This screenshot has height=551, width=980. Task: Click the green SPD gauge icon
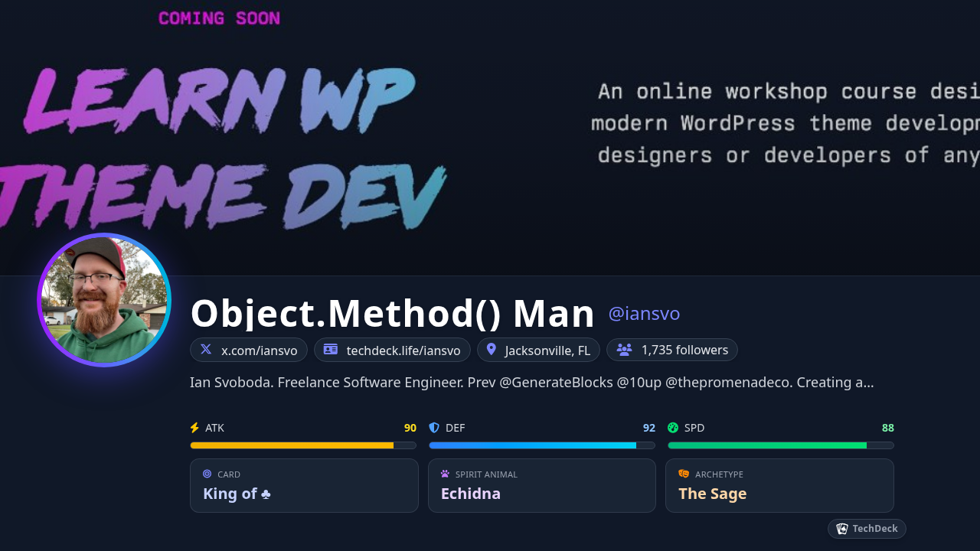tap(673, 428)
